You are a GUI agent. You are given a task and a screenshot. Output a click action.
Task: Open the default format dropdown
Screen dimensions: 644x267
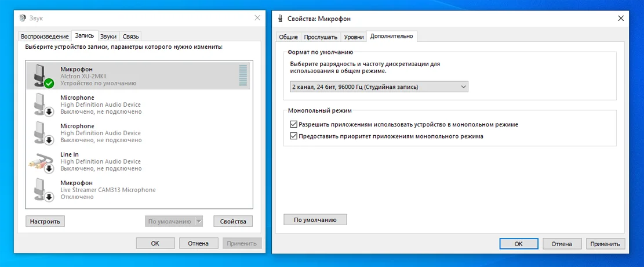point(379,87)
